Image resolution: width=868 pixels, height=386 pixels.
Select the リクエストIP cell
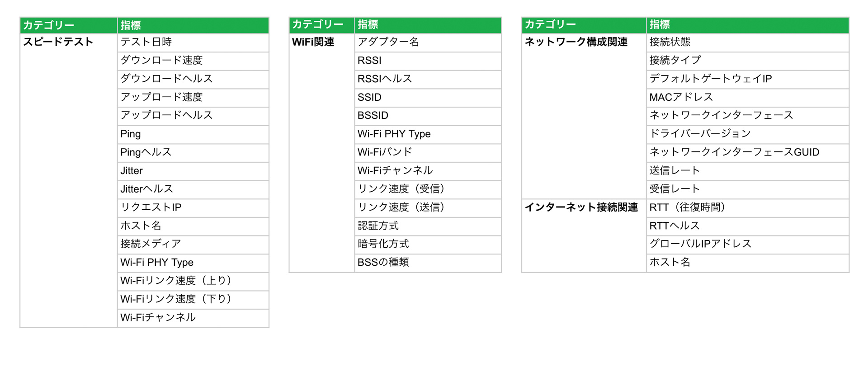pos(151,207)
